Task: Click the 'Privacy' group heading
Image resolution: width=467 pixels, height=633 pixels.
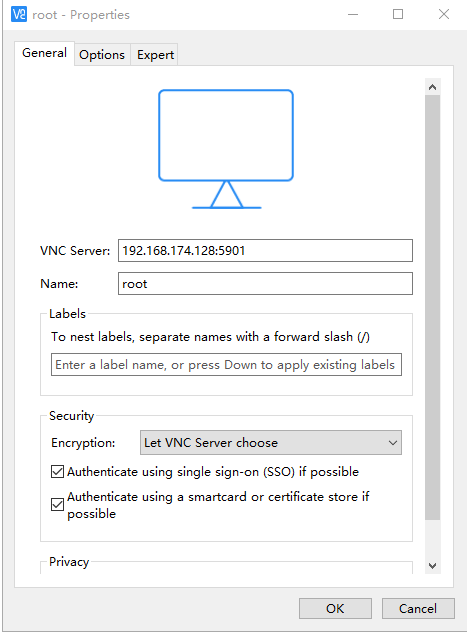Action: pos(69,562)
